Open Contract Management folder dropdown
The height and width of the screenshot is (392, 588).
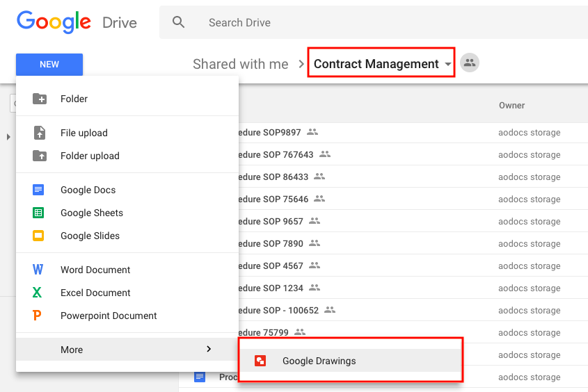pos(382,64)
